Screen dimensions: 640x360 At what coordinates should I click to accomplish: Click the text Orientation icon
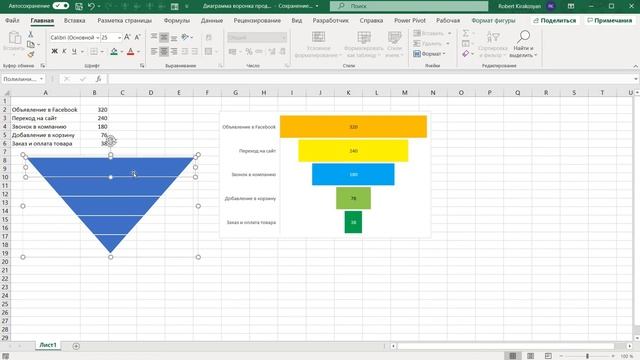tap(185, 37)
